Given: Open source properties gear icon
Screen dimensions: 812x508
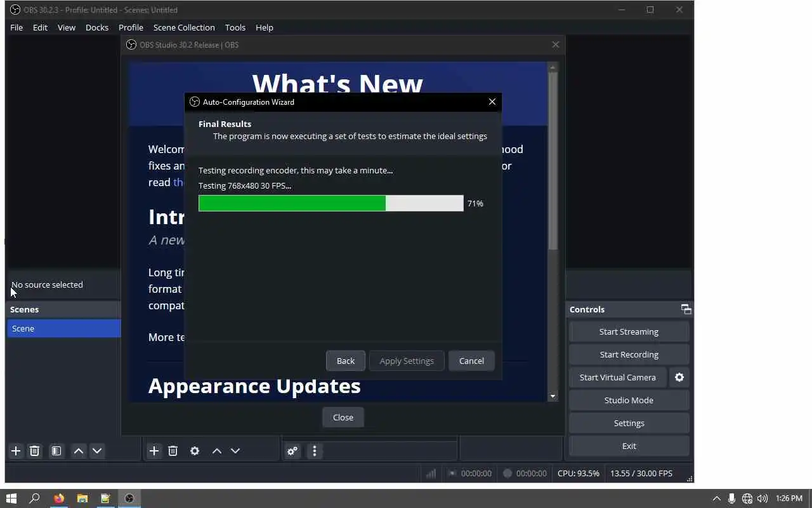Looking at the screenshot, I should pyautogui.click(x=195, y=451).
